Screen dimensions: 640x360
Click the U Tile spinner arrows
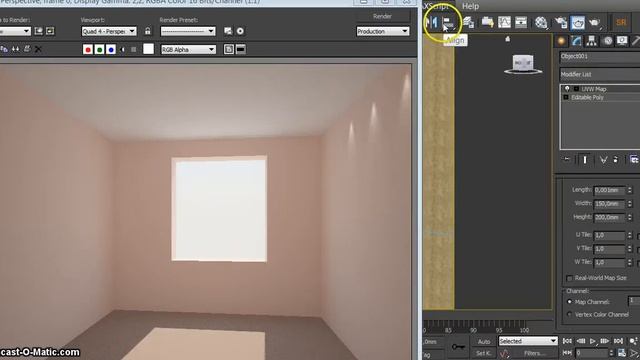click(630, 235)
